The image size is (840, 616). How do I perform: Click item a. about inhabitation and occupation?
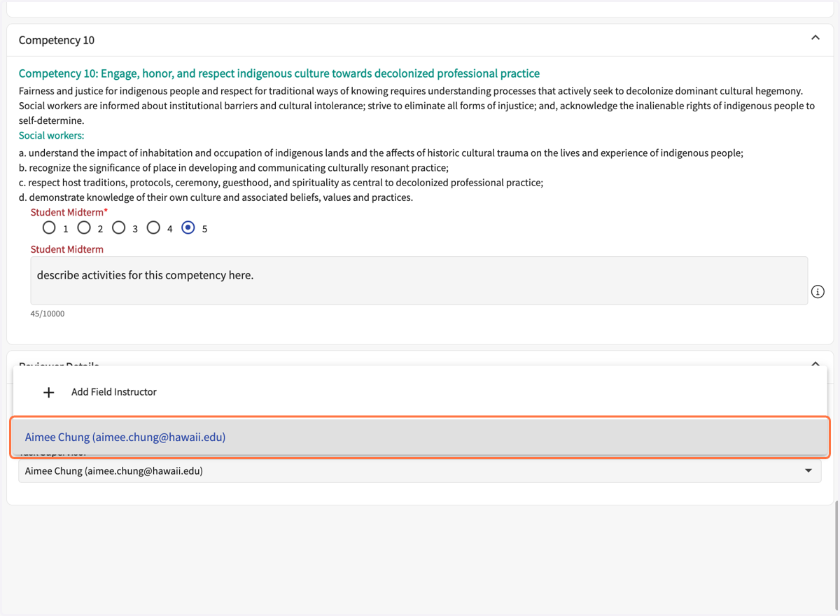tap(381, 153)
